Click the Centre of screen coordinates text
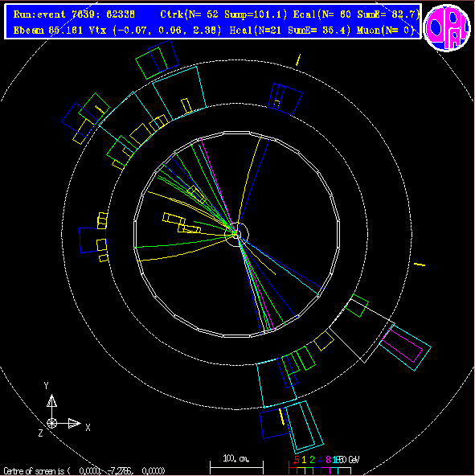The height and width of the screenshot is (476, 475). click(x=84, y=471)
